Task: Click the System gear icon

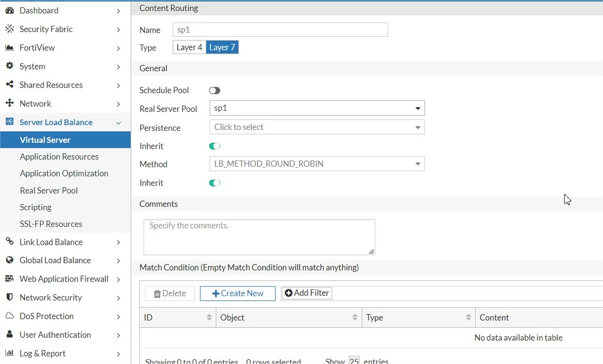Action: [x=9, y=66]
